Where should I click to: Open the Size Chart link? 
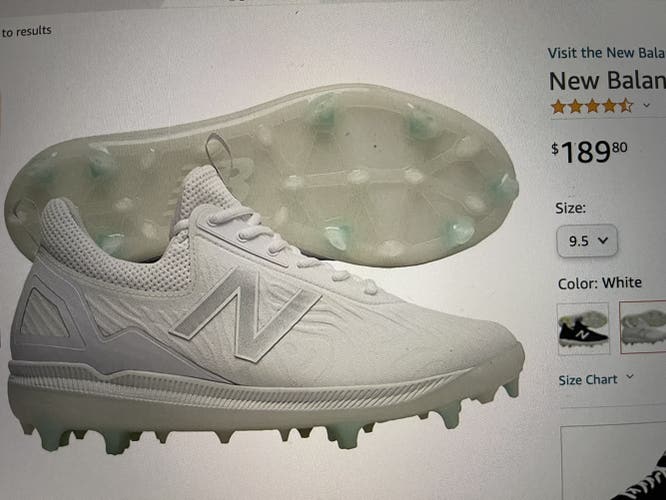(x=588, y=380)
